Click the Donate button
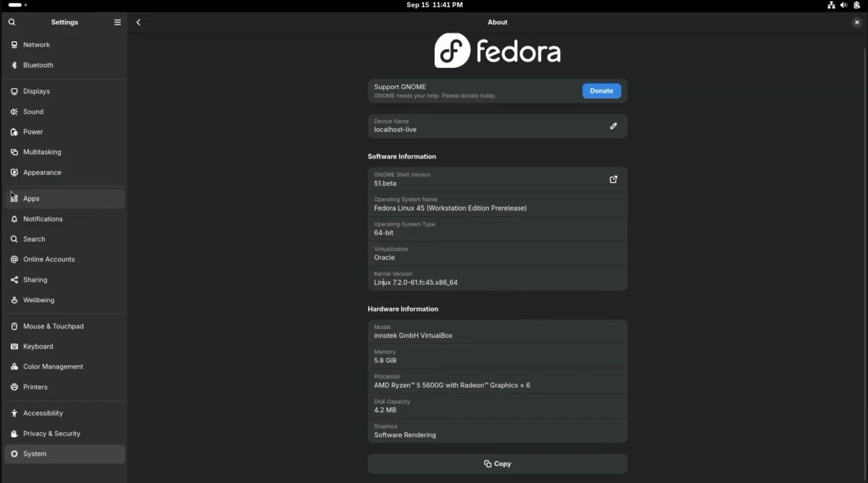The width and height of the screenshot is (868, 483). (x=601, y=90)
